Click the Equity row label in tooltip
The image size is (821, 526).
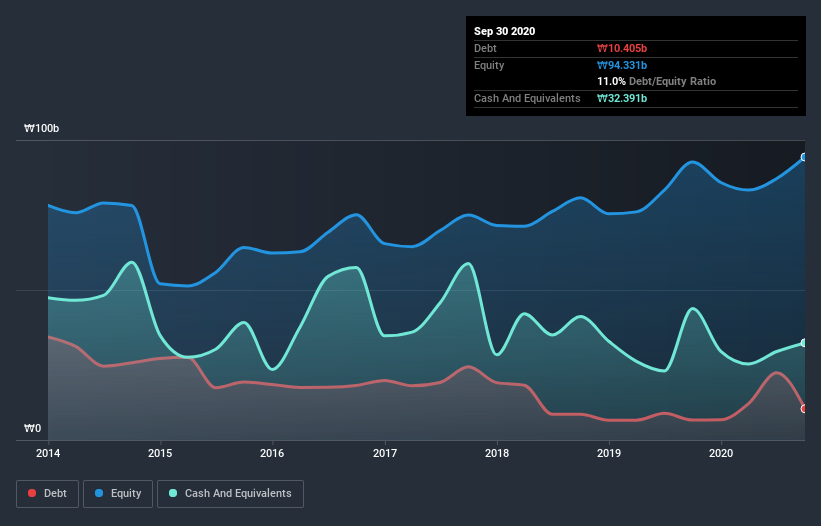coord(489,65)
